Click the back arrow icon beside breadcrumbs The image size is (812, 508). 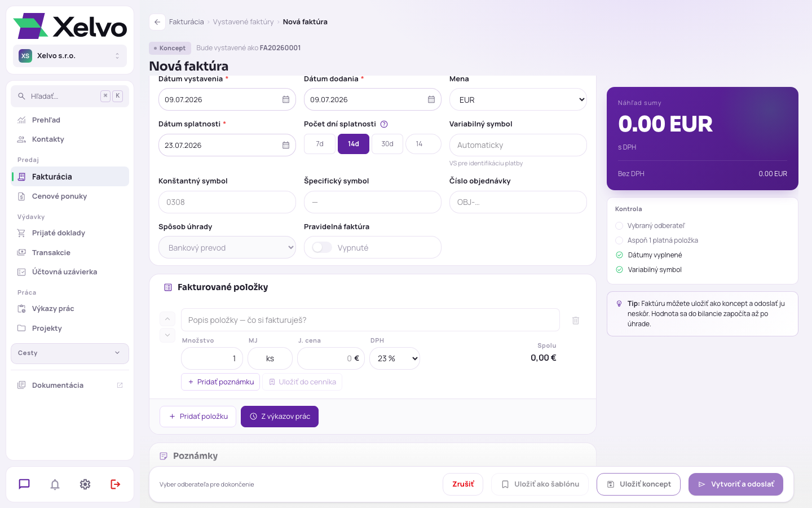pyautogui.click(x=157, y=22)
